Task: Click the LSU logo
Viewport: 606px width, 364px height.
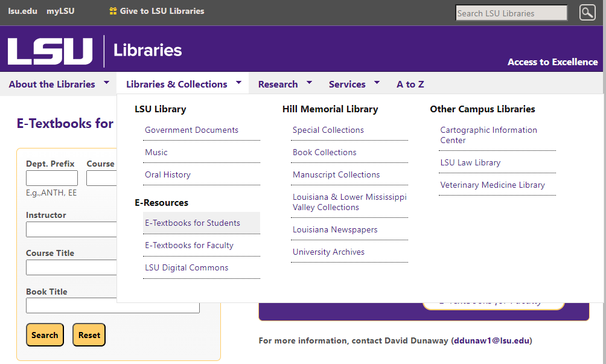Action: point(50,51)
